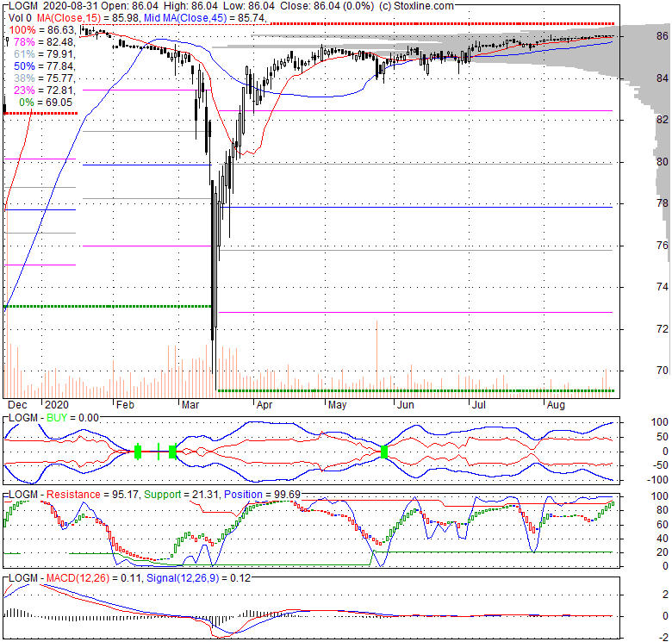Click the 'Close: 86.04 (0.0%)' value
Screen dimensions: 672x642
coord(327,5)
